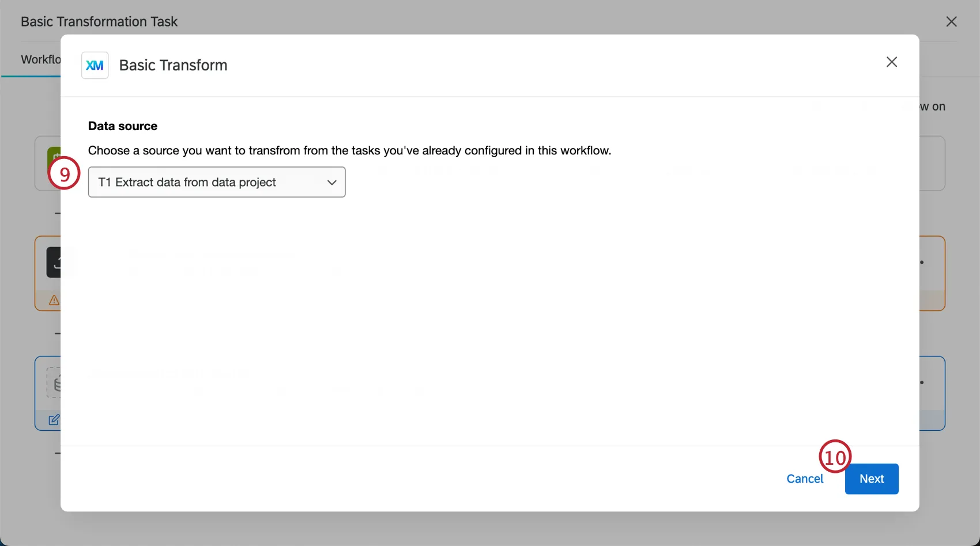
Task: Click the warning triangle on the task card
Action: (54, 300)
